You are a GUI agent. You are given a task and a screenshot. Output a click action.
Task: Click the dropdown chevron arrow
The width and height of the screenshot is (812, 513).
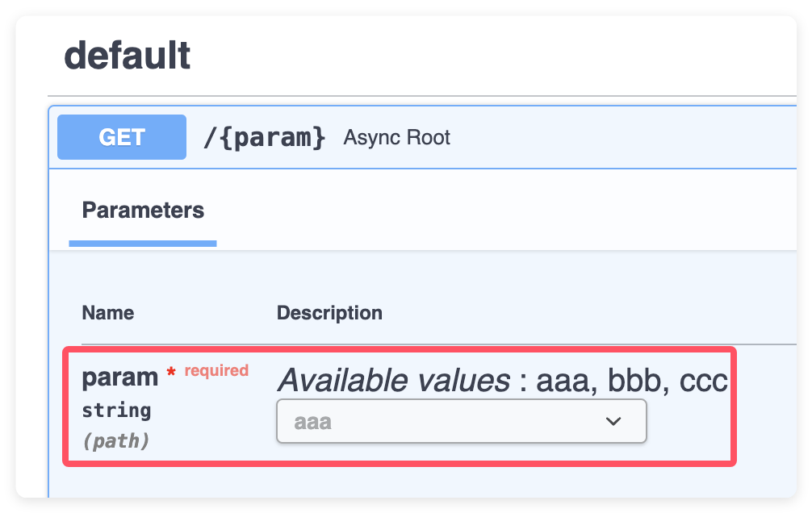tap(613, 421)
